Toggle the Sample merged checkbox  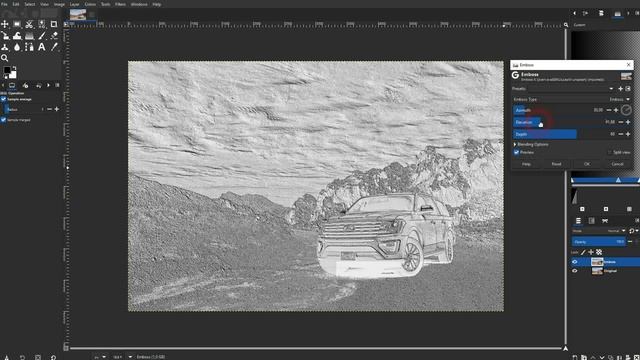pyautogui.click(x=4, y=120)
